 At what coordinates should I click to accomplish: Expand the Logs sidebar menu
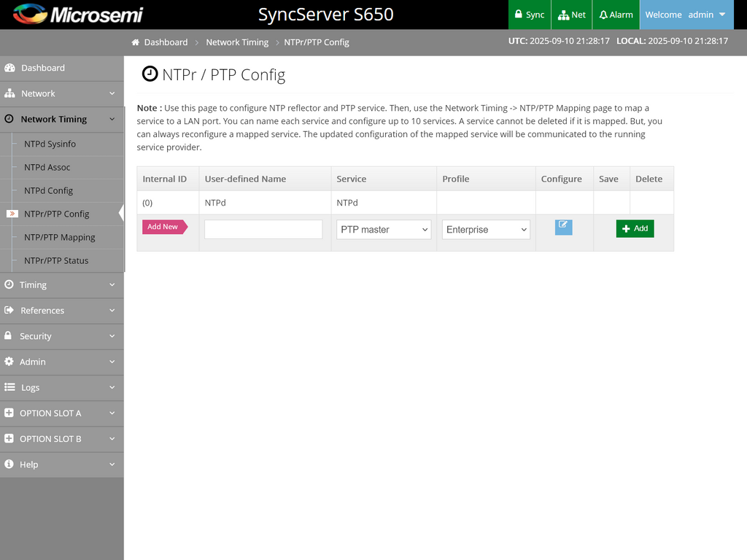click(x=62, y=388)
